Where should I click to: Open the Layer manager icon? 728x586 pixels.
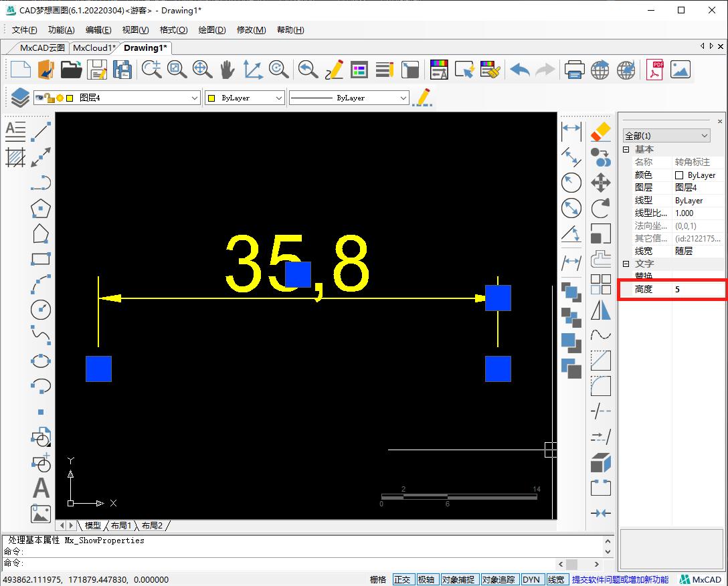pos(20,98)
